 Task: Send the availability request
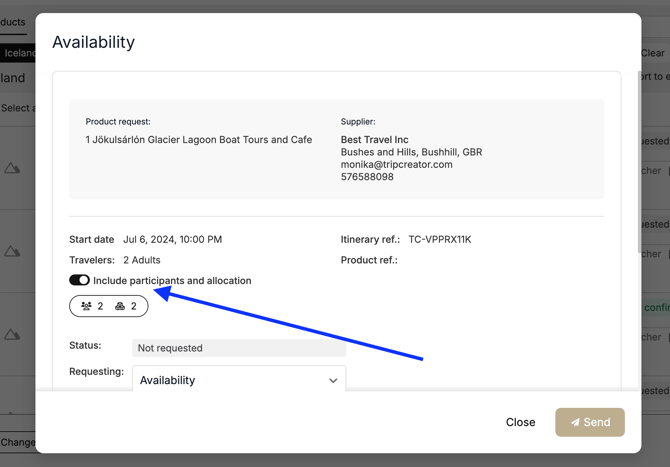(590, 422)
